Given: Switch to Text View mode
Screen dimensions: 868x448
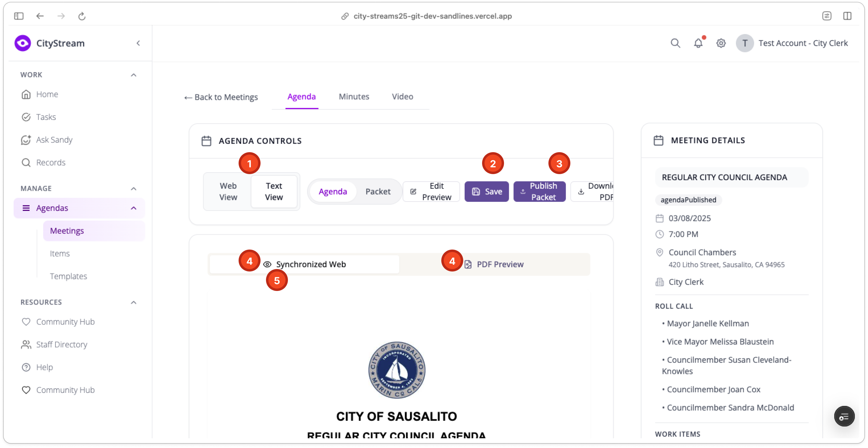Looking at the screenshot, I should [x=274, y=191].
